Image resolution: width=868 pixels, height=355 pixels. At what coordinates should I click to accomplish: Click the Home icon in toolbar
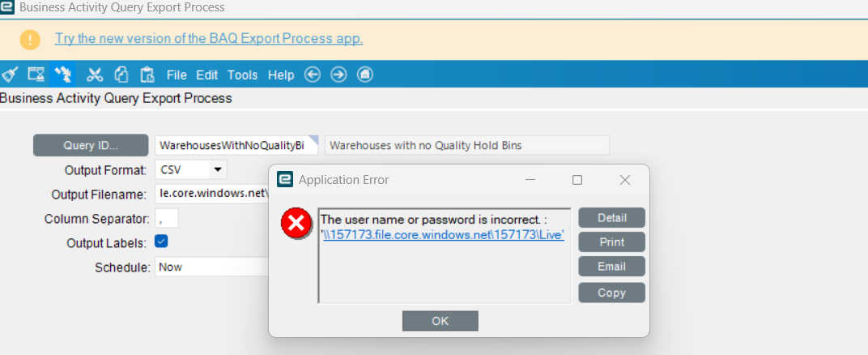(x=365, y=75)
